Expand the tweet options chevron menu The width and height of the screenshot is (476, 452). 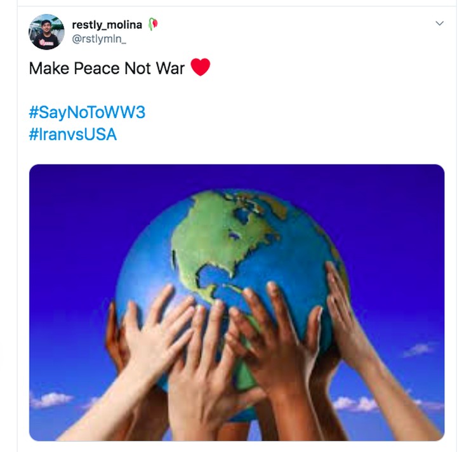click(x=440, y=23)
